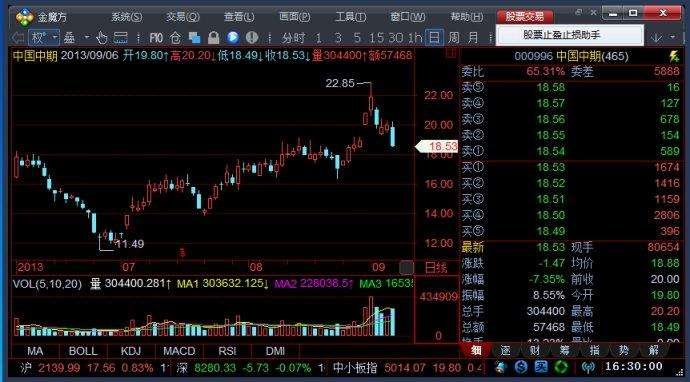This screenshot has width=690, height=382.
Task: Switch to the BOLL indicator tab
Action: (83, 351)
